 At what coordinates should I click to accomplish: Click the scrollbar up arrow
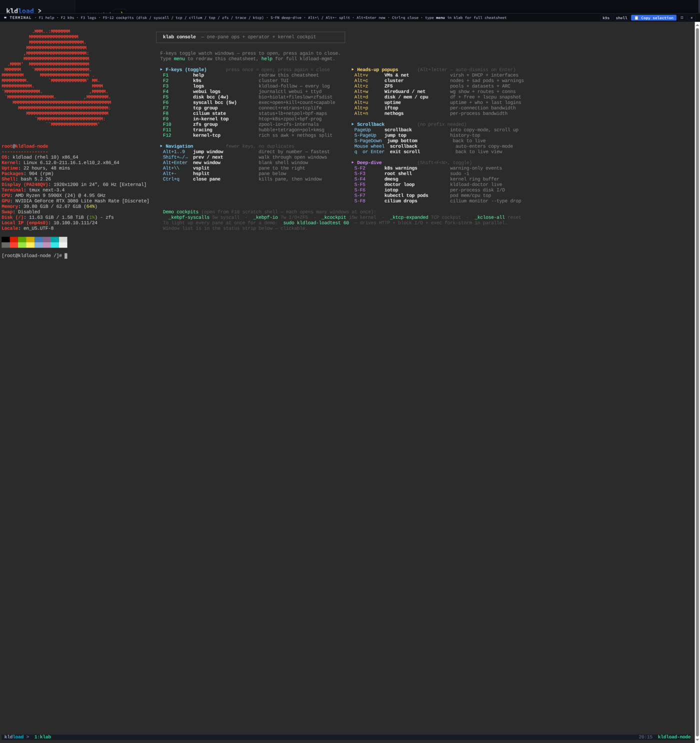[697, 25]
